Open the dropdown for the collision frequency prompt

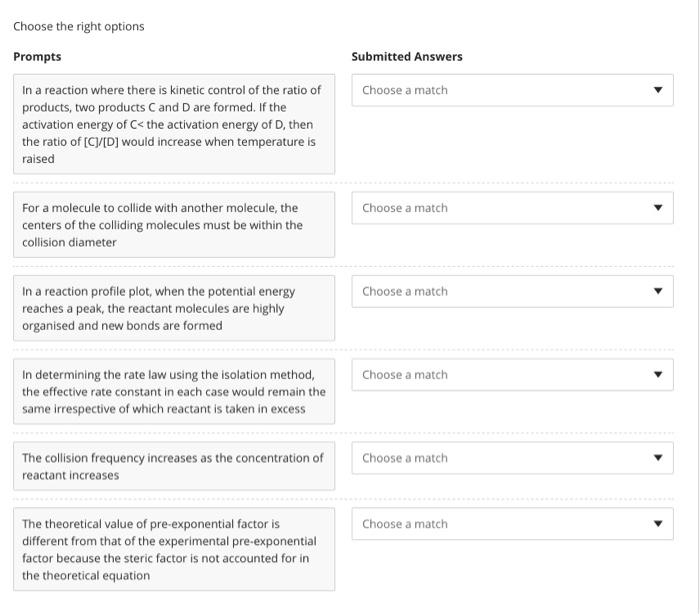pos(511,458)
